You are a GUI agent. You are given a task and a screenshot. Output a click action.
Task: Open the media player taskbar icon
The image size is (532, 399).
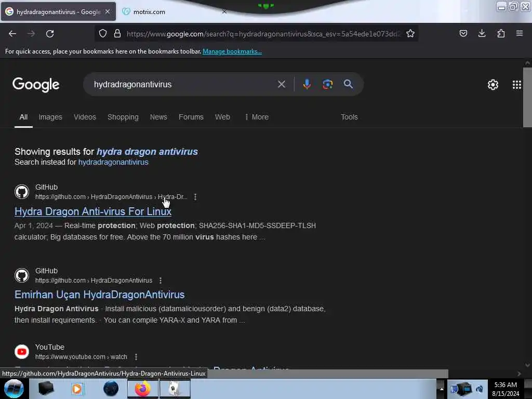point(77,389)
